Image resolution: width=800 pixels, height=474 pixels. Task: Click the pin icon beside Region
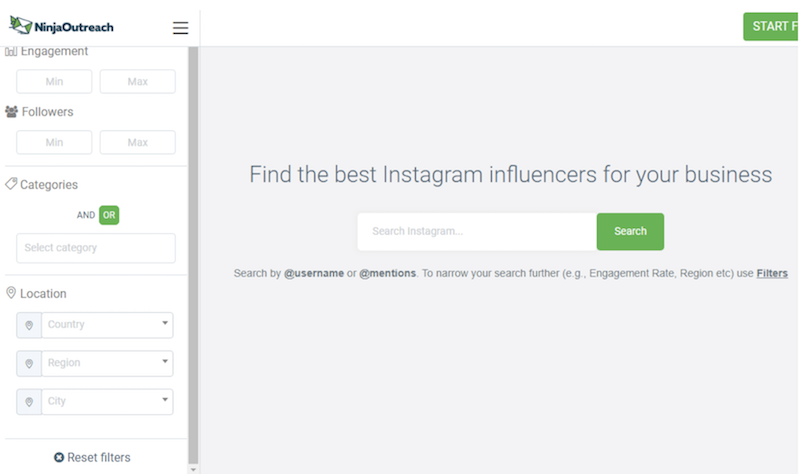click(x=29, y=364)
